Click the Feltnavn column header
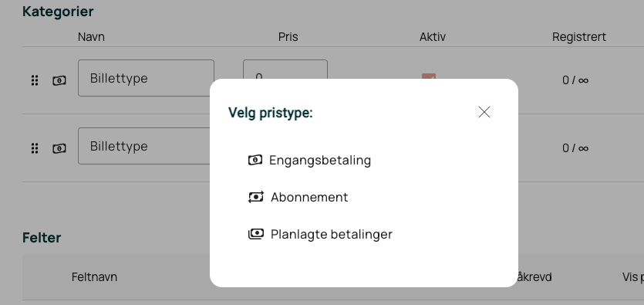Viewport: 644px width, 305px height. pos(94,277)
